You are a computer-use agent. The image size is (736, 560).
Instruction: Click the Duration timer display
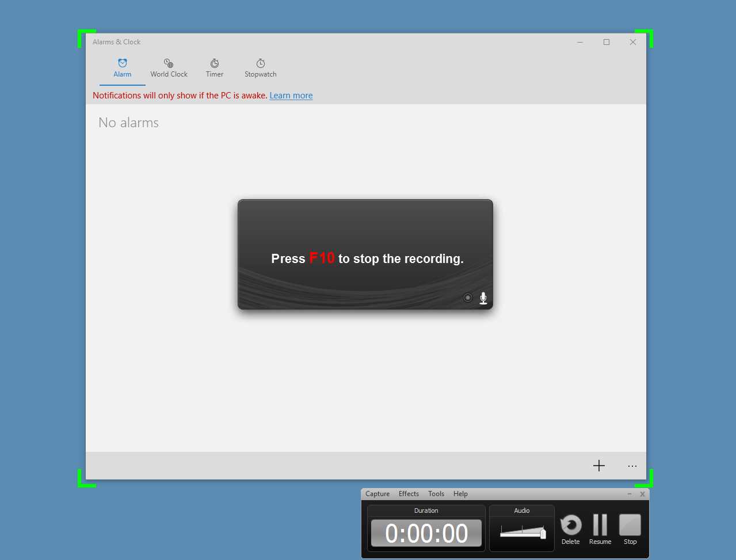coord(426,533)
